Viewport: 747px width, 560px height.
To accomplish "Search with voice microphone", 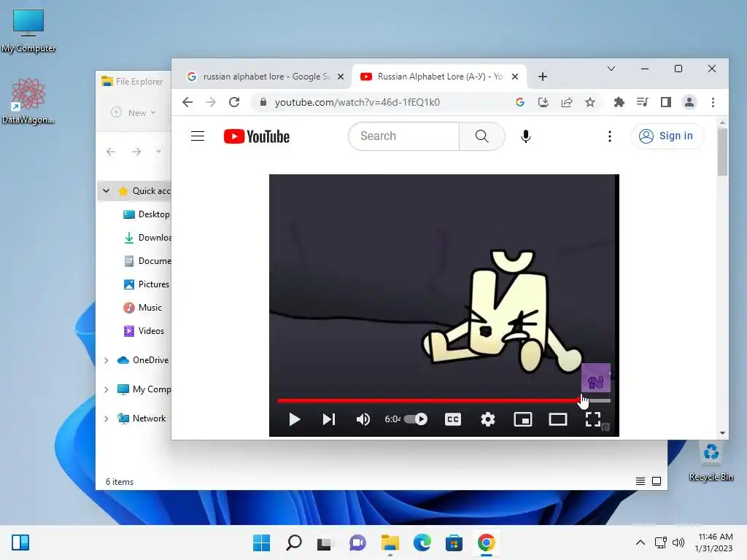I will (x=525, y=136).
